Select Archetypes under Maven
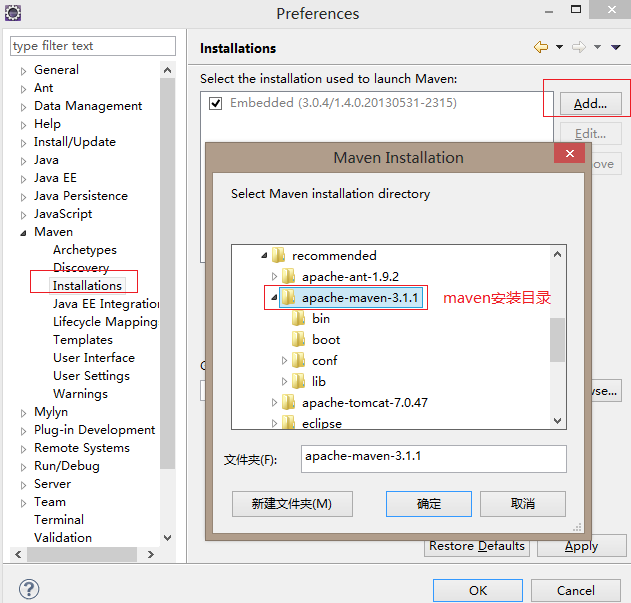Viewport: 631px width, 603px height. pos(85,250)
